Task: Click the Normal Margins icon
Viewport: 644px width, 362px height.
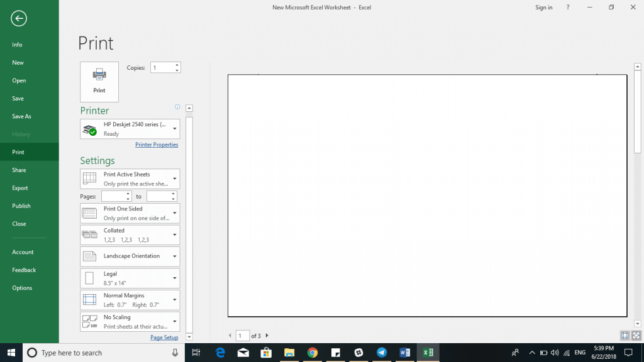Action: (89, 299)
